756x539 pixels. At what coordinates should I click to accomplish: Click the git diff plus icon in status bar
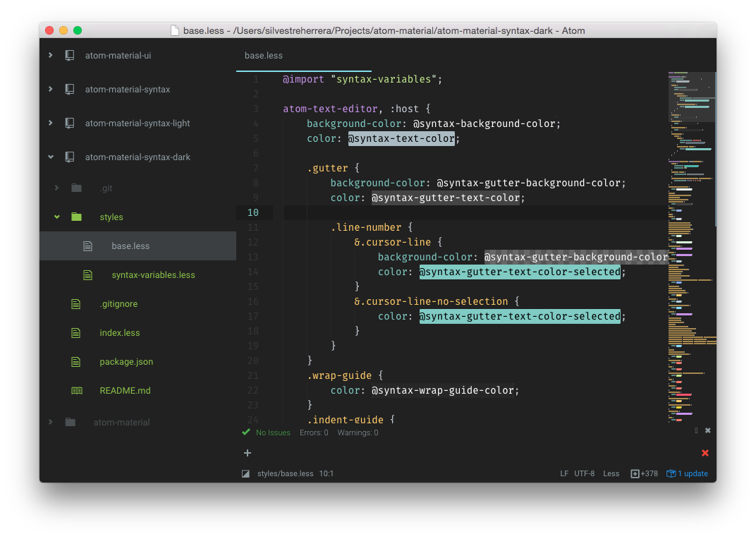(635, 474)
